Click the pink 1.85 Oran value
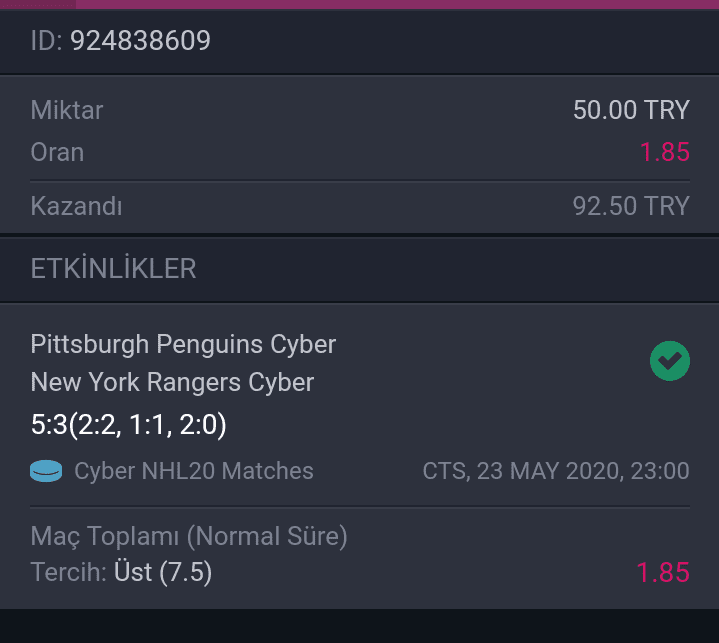Viewport: 719px width, 643px height. click(x=664, y=152)
